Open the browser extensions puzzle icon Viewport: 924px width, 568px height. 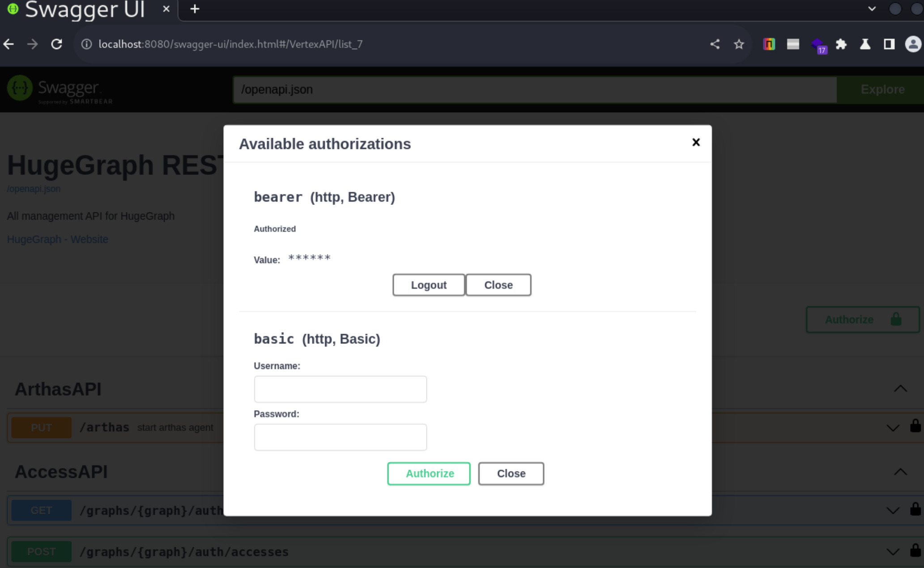(x=841, y=44)
